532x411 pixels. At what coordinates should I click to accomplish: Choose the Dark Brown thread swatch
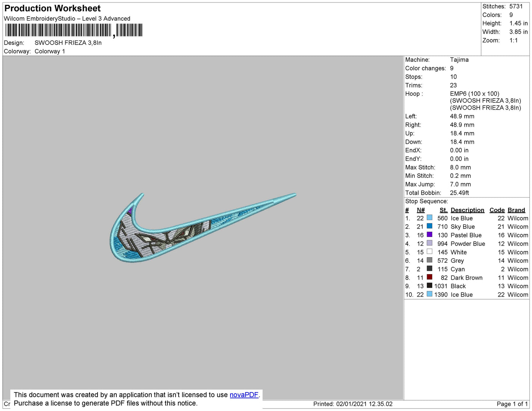tap(429, 277)
